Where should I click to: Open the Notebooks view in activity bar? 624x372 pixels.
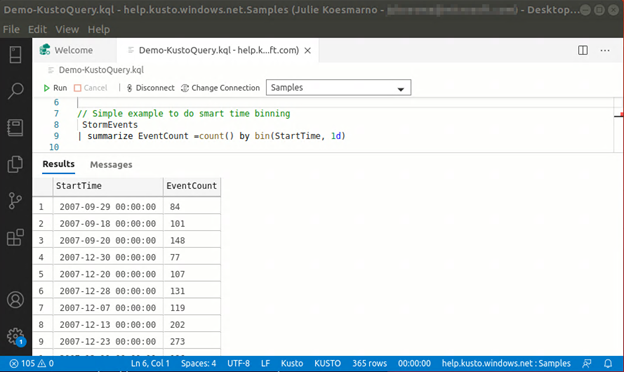16,128
